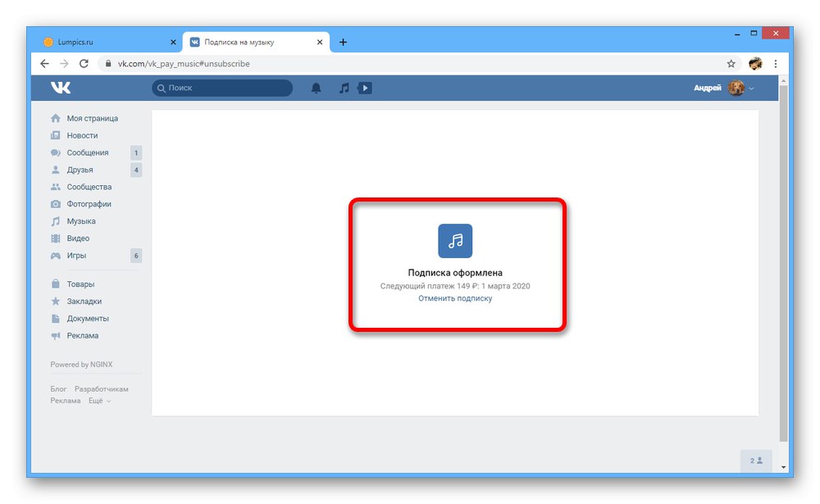Open the online friends chat button

click(756, 461)
